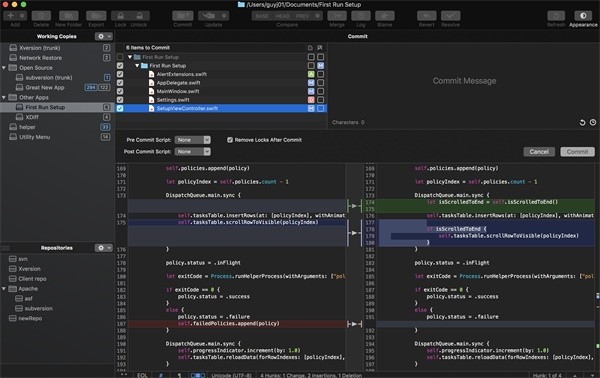Go to next hunk arrow
The image size is (600, 378).
592,375
